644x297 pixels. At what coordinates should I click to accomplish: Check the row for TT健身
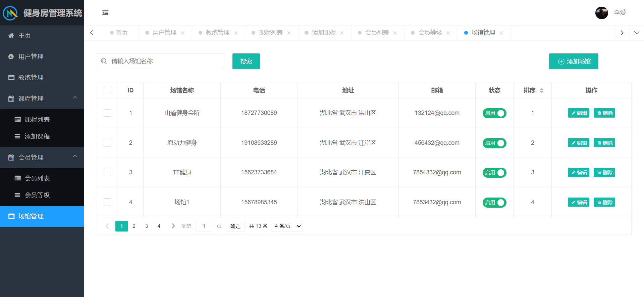click(107, 172)
